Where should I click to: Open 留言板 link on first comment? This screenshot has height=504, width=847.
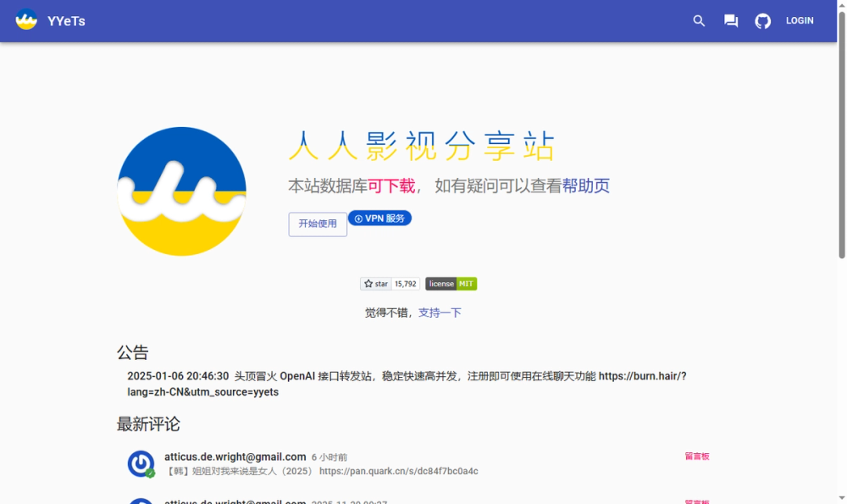coord(697,457)
